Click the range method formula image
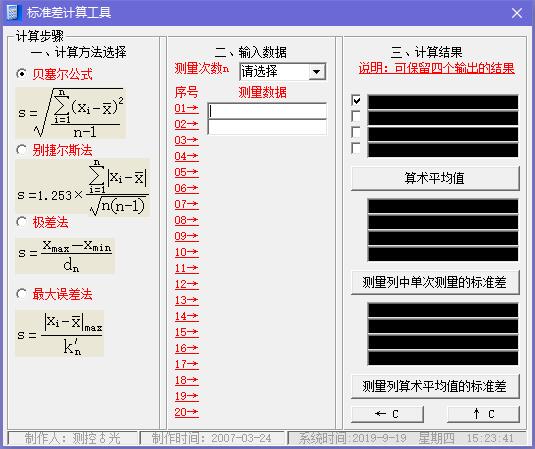The image size is (535, 449). pyautogui.click(x=65, y=256)
